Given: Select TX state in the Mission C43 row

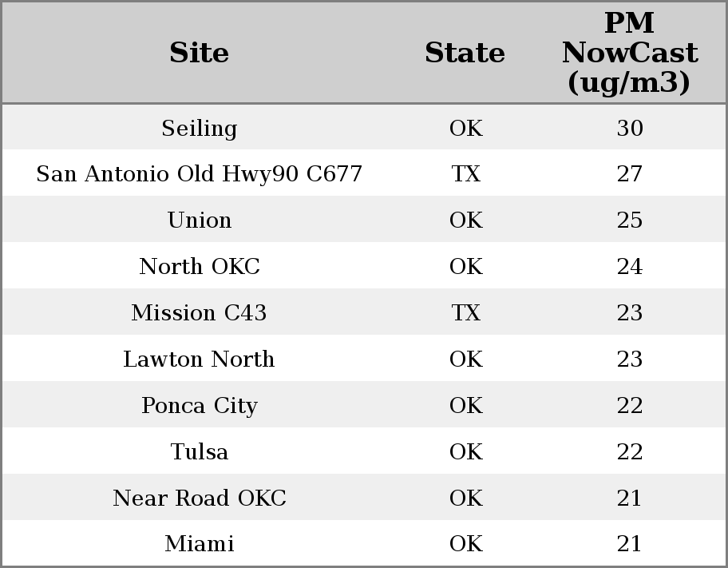Looking at the screenshot, I should click(466, 313).
